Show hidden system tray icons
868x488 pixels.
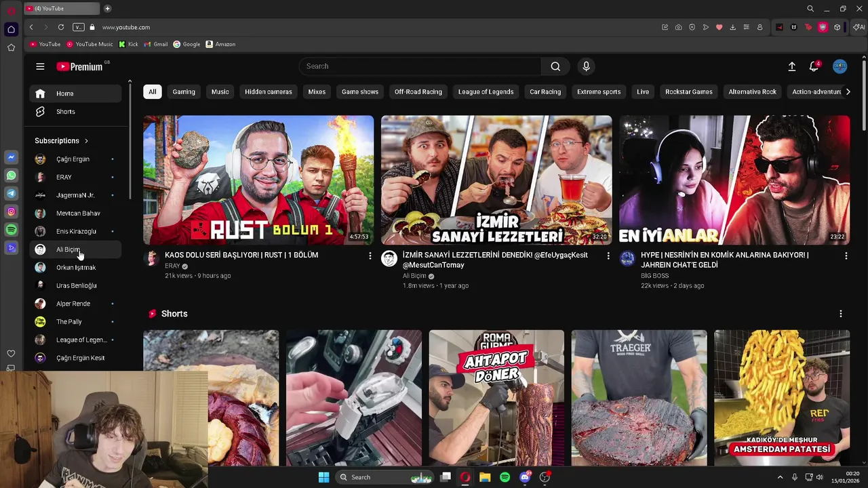click(x=780, y=477)
